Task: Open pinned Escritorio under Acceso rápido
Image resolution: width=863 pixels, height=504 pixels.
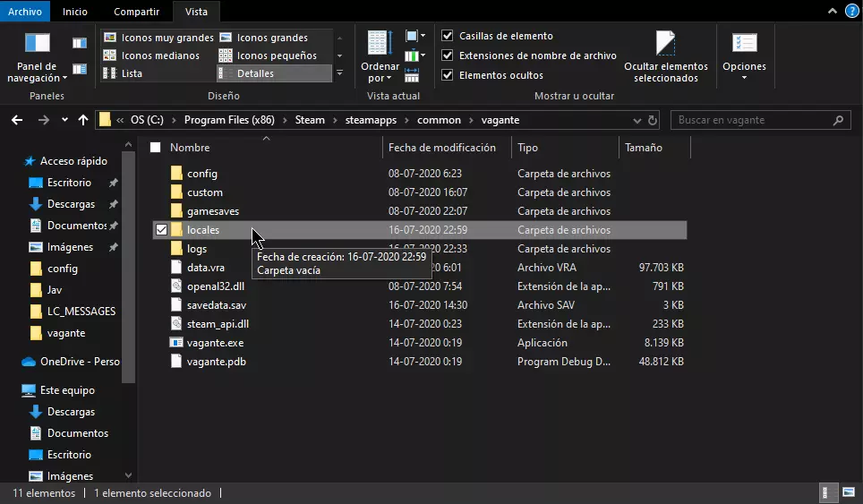Action: point(69,183)
